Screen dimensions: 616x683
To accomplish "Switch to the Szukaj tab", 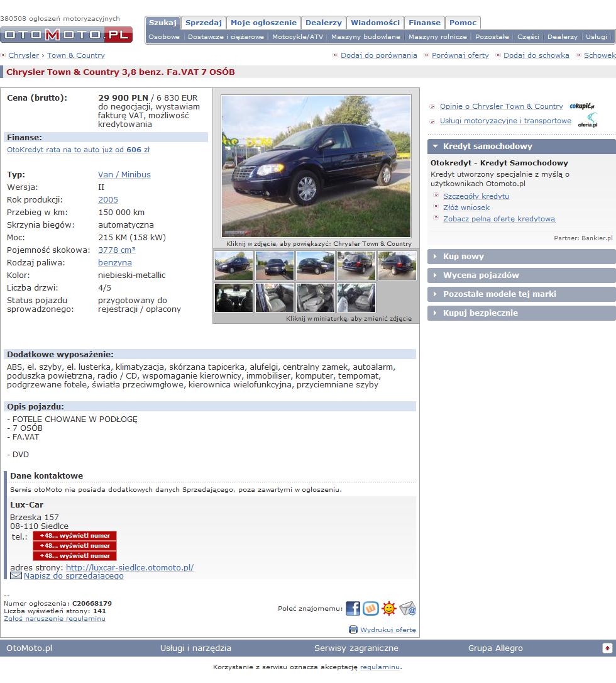I will [163, 23].
